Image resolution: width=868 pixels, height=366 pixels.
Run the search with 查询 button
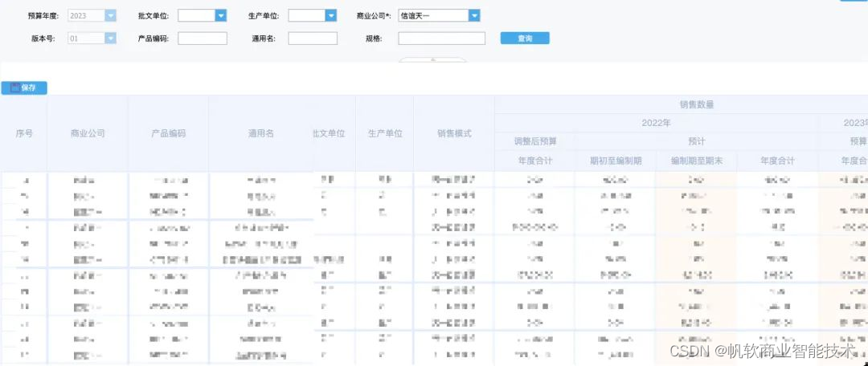(525, 39)
